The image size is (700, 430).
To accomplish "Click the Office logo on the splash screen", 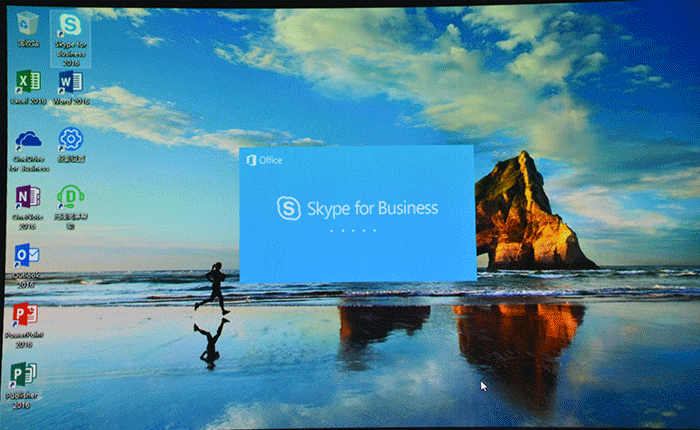I will coord(265,160).
